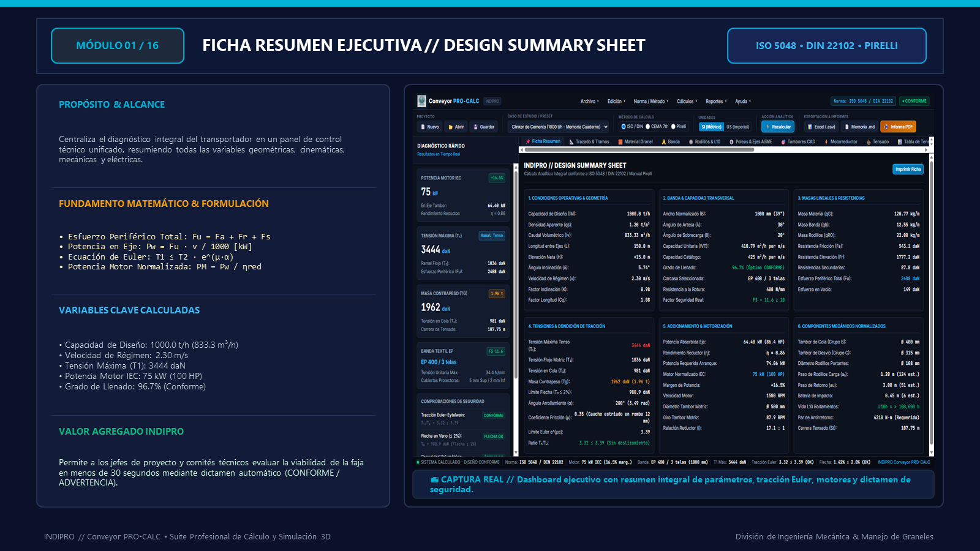This screenshot has height=551, width=980.
Task: Click the 'EP 400 / 3 telas' text
Action: coord(439,362)
